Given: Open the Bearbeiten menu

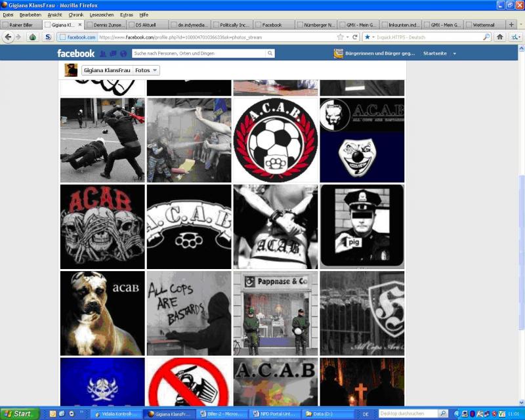Looking at the screenshot, I should (x=30, y=14).
